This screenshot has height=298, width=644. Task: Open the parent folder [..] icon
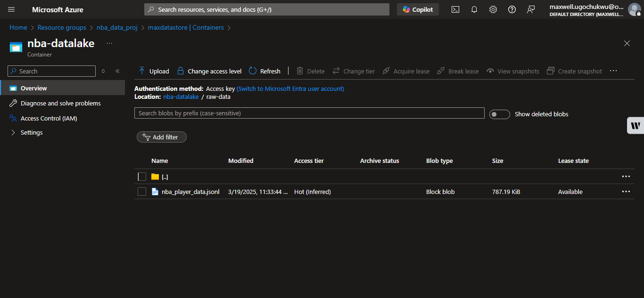155,177
